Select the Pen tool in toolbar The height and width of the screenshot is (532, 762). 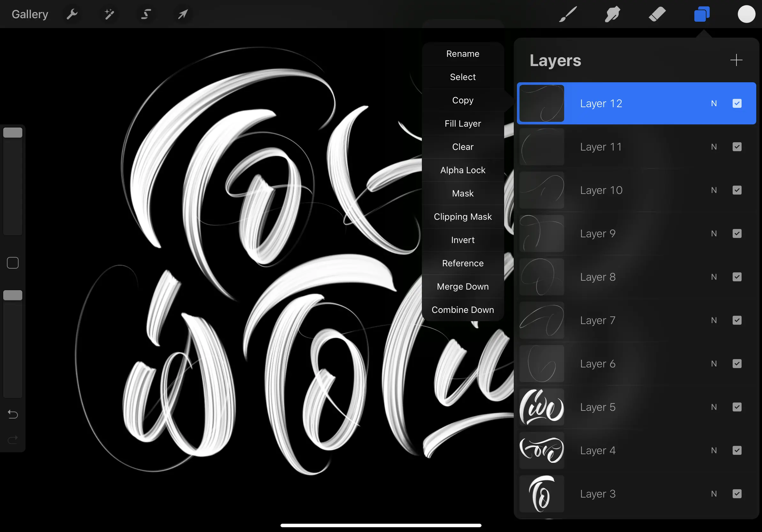567,14
